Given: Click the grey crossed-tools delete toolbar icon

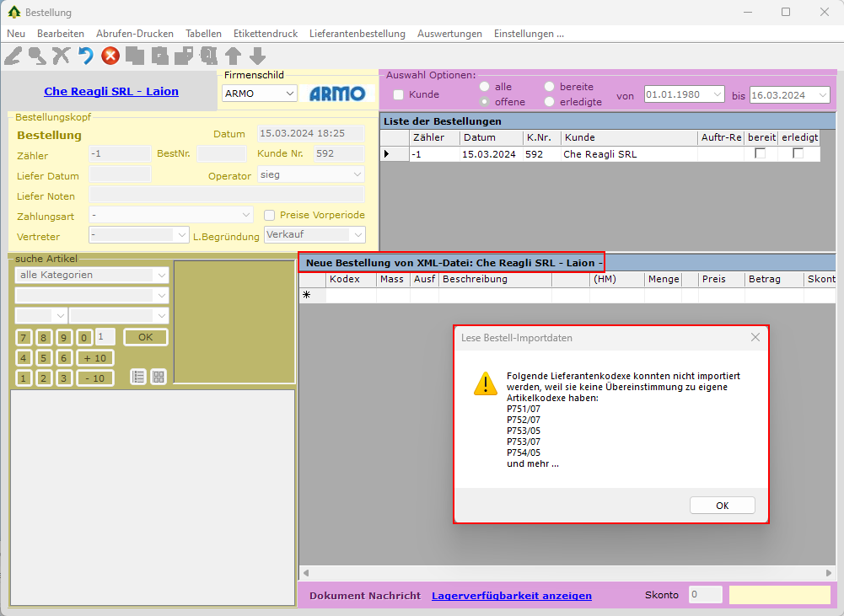Looking at the screenshot, I should click(61, 56).
